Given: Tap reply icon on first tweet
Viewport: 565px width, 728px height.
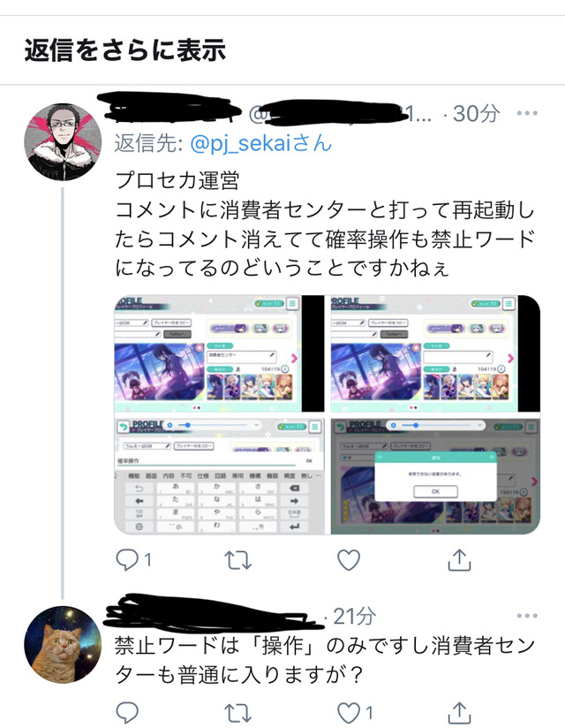Looking at the screenshot, I should tap(126, 560).
